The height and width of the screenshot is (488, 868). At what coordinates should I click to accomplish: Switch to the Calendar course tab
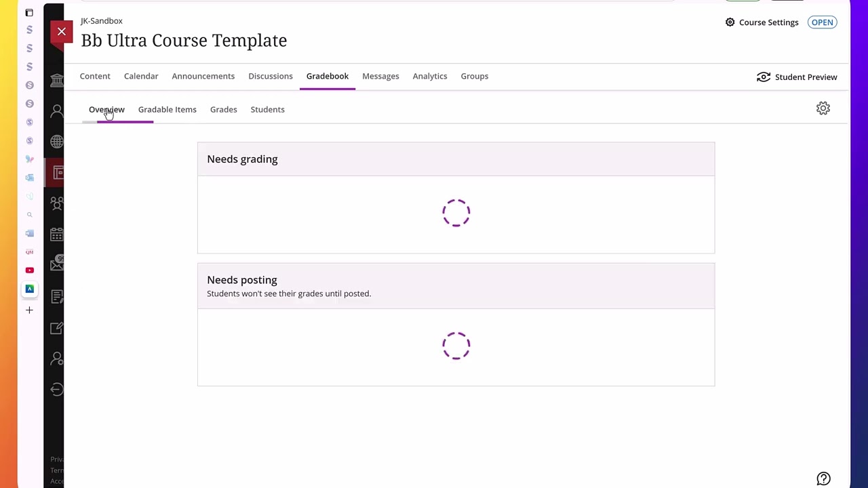coord(141,76)
